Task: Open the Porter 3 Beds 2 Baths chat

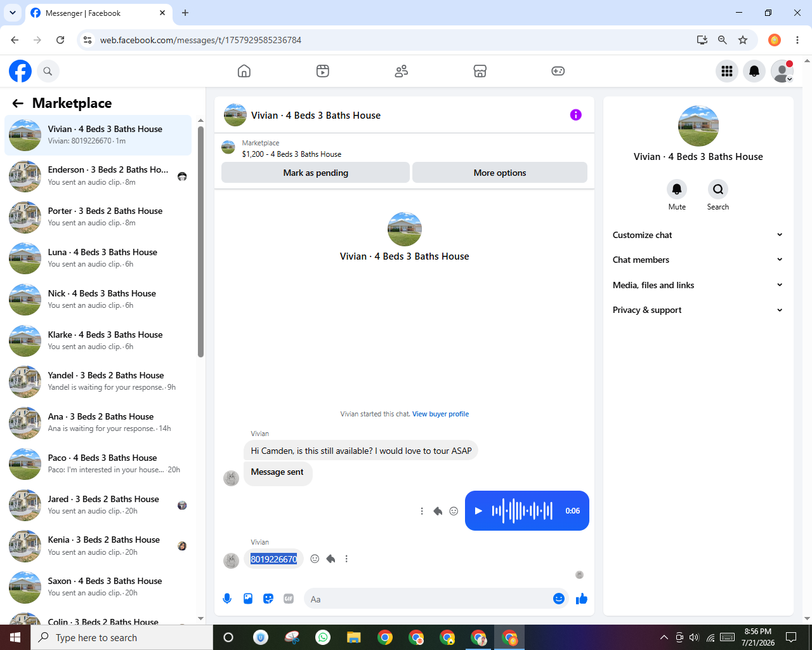Action: pyautogui.click(x=98, y=217)
